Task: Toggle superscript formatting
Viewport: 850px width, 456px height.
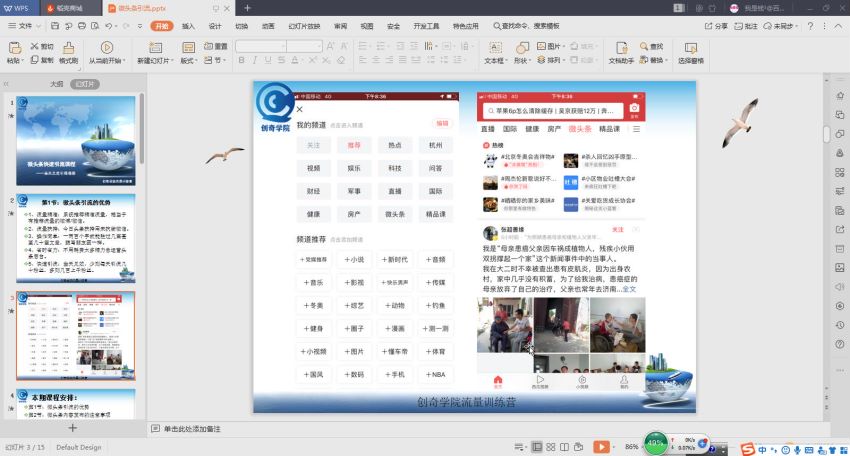Action: point(313,60)
